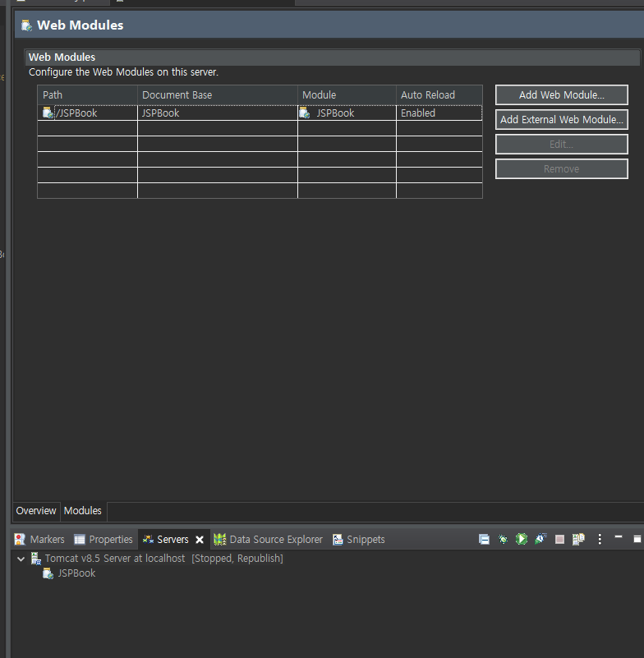Maximize the Servers panel
Screen dimensions: 644x658
(637, 539)
